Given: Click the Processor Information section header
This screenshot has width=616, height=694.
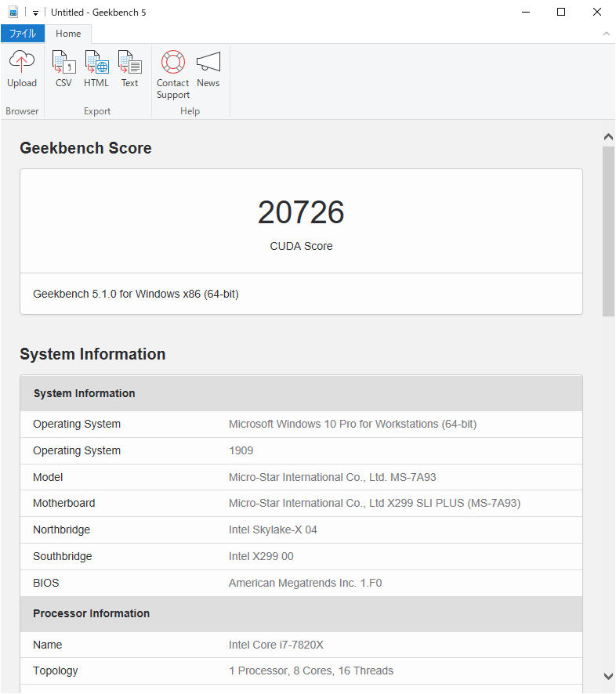Looking at the screenshot, I should click(301, 614).
